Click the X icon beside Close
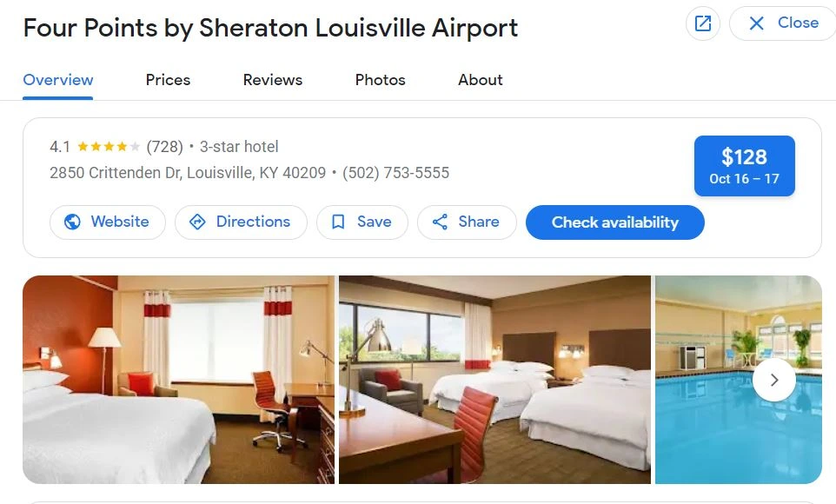836x504 pixels. coord(756,23)
